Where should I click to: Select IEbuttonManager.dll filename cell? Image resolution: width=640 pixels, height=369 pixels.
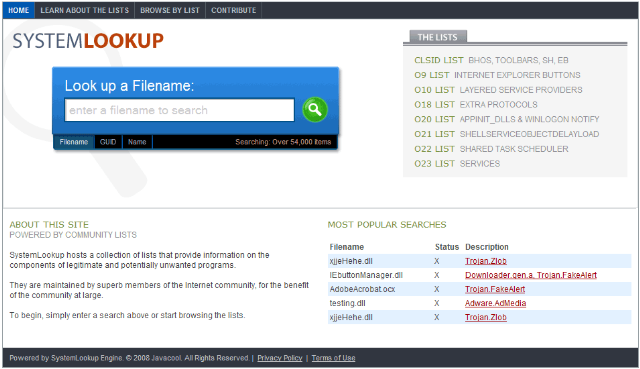(366, 275)
